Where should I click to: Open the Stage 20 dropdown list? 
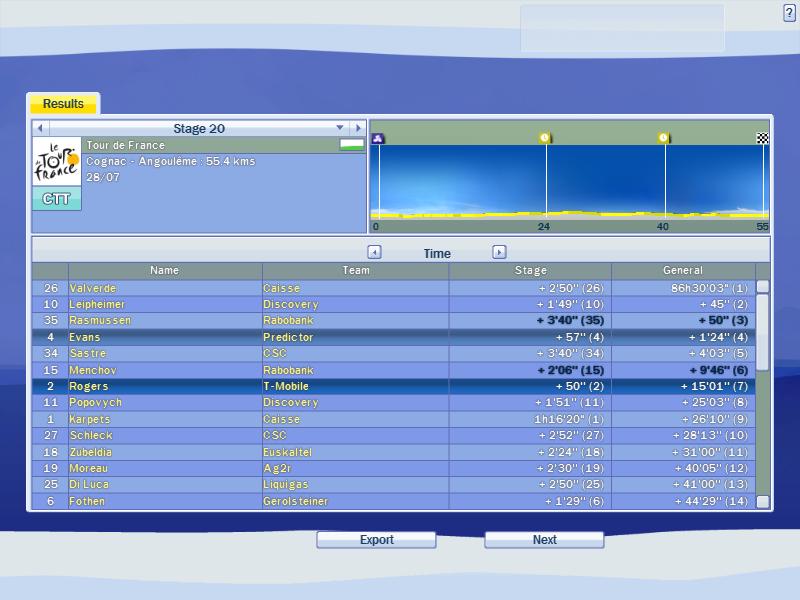[x=340, y=128]
